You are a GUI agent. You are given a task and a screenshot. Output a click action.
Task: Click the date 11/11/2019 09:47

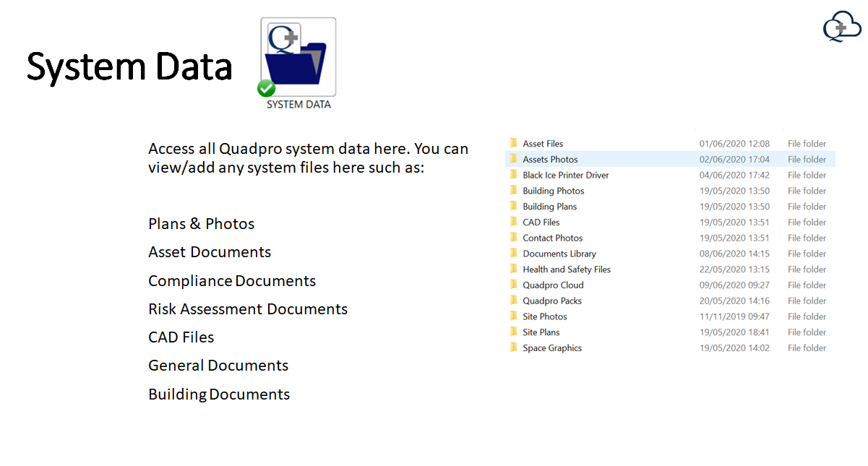734,317
